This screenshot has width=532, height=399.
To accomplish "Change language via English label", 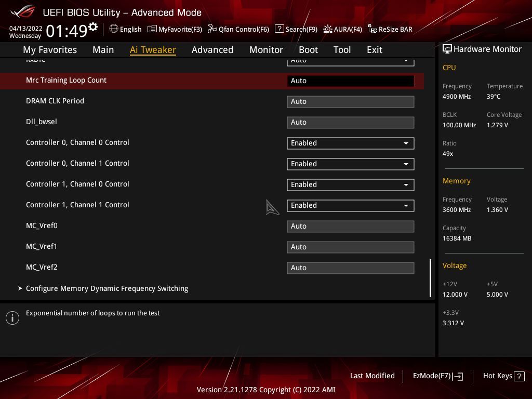I will tap(130, 29).
